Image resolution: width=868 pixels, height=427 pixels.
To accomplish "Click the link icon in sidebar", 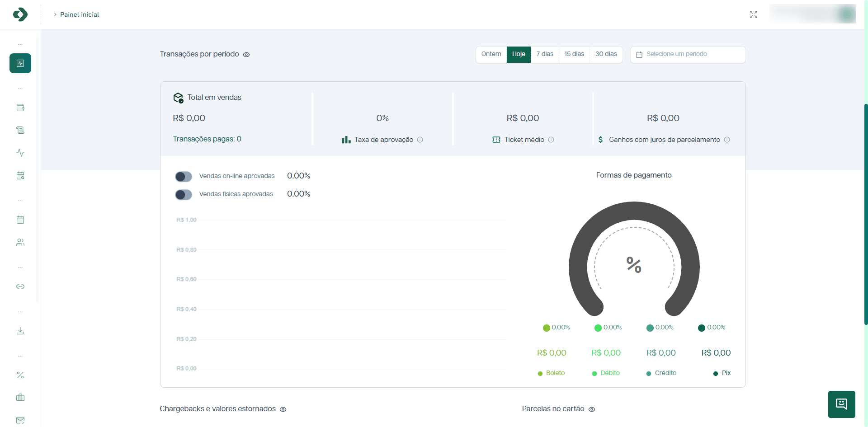I will (20, 286).
